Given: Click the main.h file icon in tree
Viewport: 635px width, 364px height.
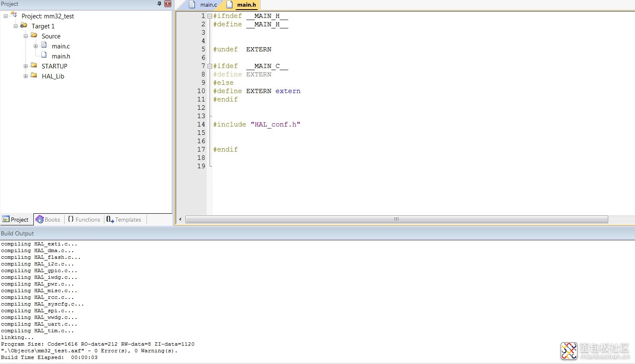Looking at the screenshot, I should pos(44,55).
